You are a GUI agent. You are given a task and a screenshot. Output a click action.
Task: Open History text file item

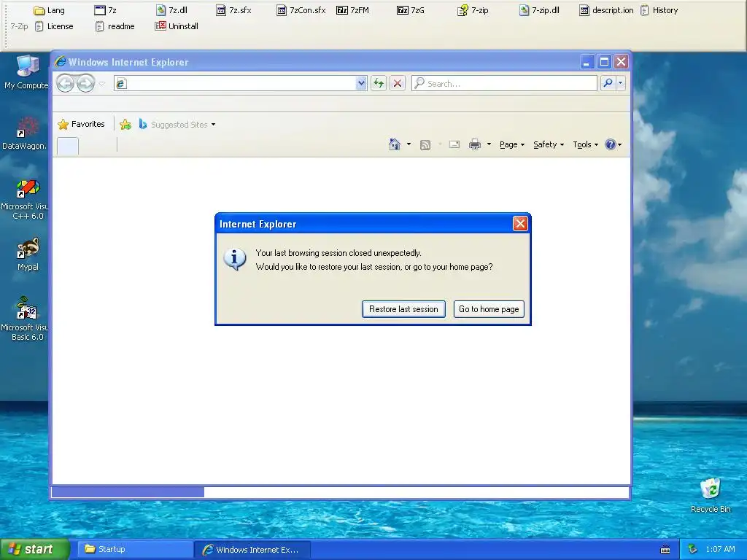tap(659, 10)
